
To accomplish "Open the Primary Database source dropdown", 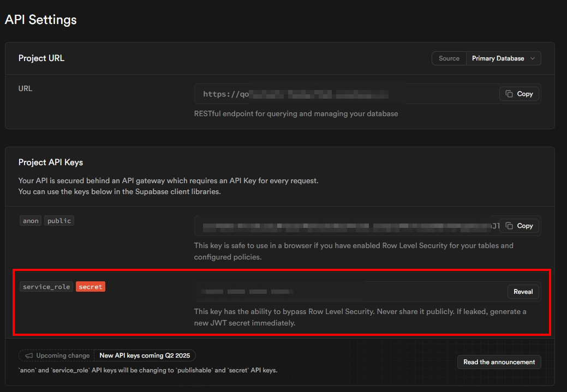I will [503, 58].
